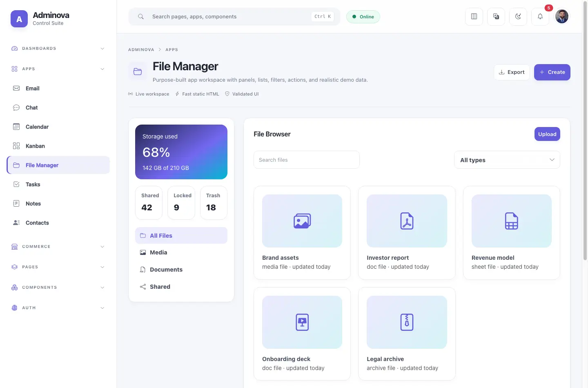Image resolution: width=588 pixels, height=388 pixels.
Task: Open Chat in the sidebar
Action: [58, 107]
